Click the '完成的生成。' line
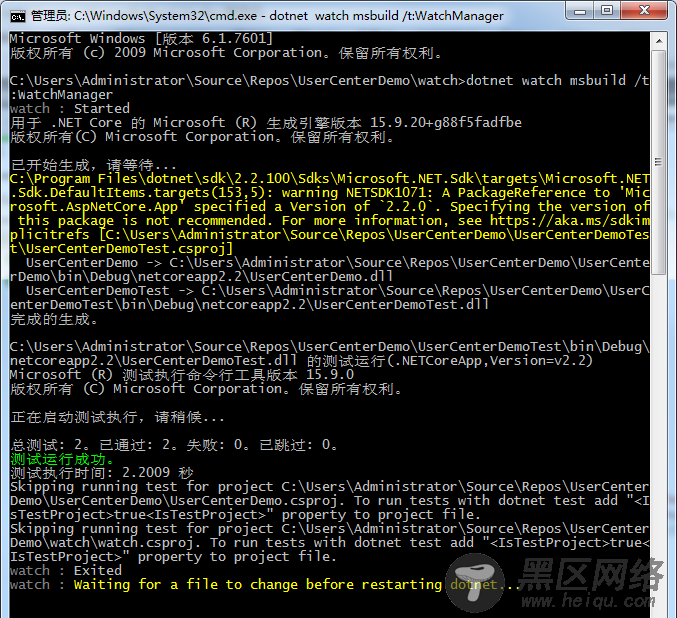 54,319
